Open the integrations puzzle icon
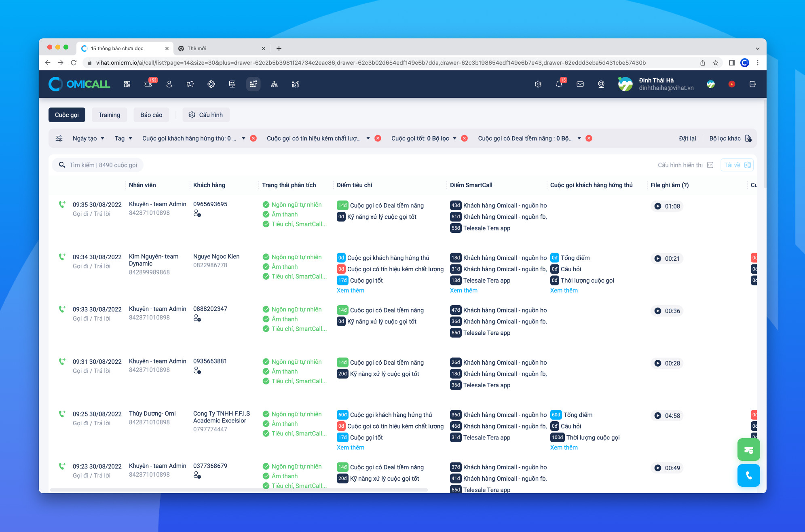This screenshot has height=532, width=805. (x=211, y=84)
